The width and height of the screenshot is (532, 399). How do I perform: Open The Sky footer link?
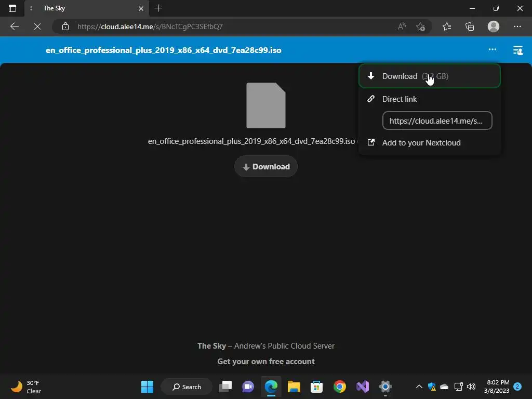point(211,346)
